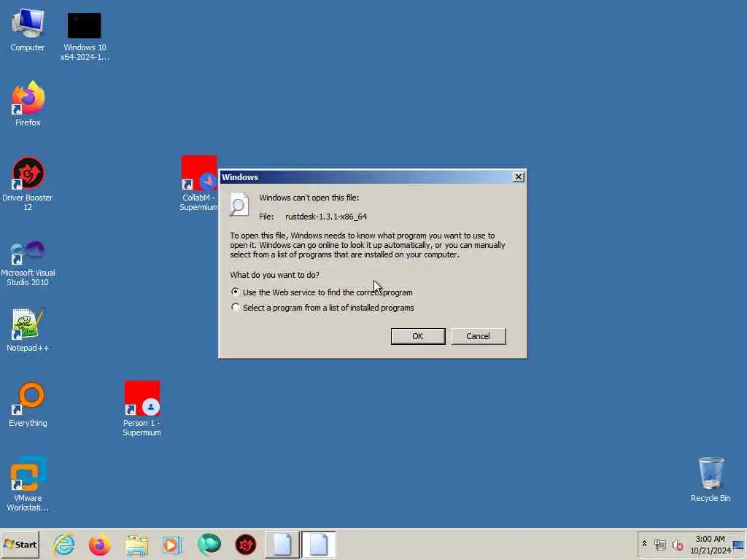
Task: Select the Driver Booster 12 shortcut
Action: (x=28, y=184)
